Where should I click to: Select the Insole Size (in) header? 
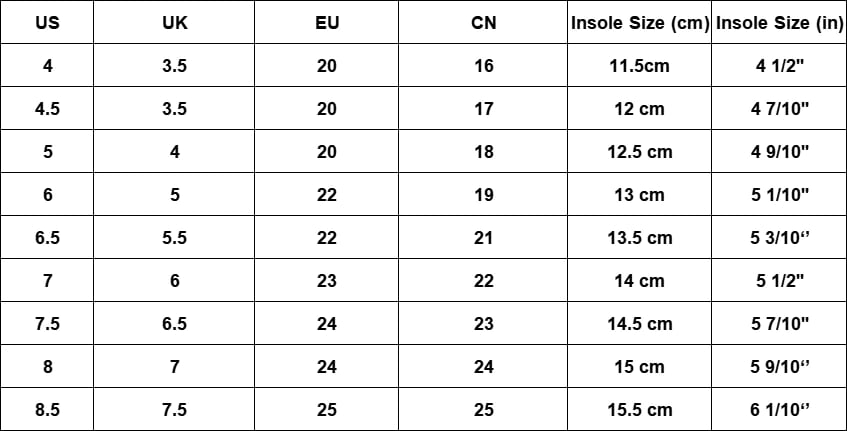click(x=780, y=23)
